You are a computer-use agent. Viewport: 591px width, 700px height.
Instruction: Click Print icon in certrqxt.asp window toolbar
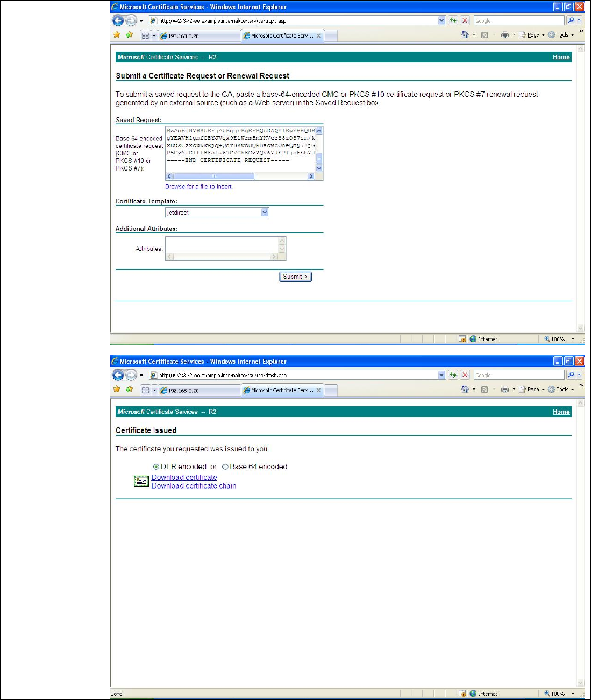tap(504, 35)
